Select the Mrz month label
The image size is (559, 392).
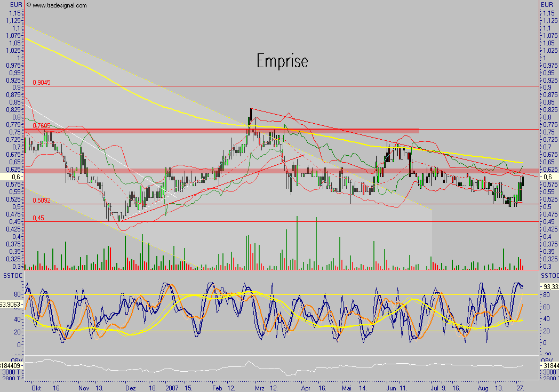point(259,388)
